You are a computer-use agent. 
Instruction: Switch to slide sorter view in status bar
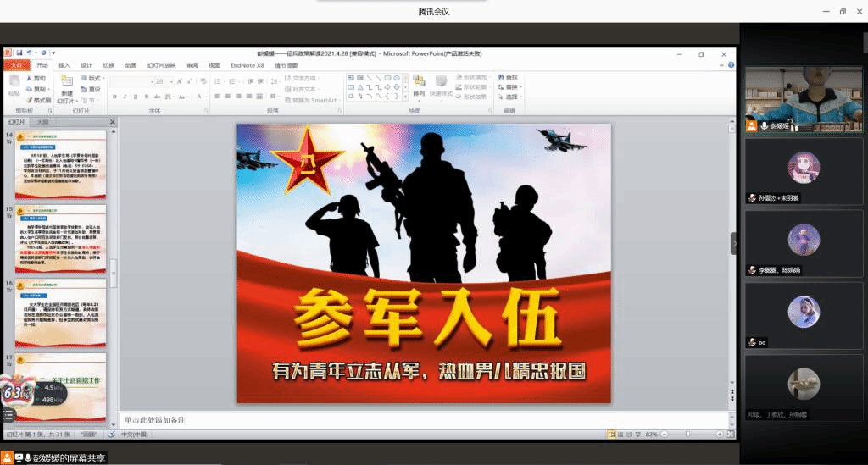click(621, 435)
